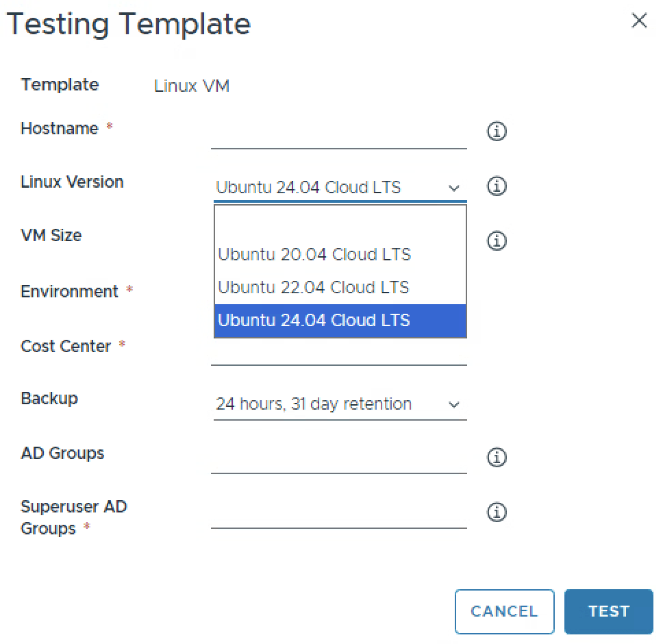Click info icon next to AD Groups
This screenshot has width=663, height=644.
pos(497,457)
